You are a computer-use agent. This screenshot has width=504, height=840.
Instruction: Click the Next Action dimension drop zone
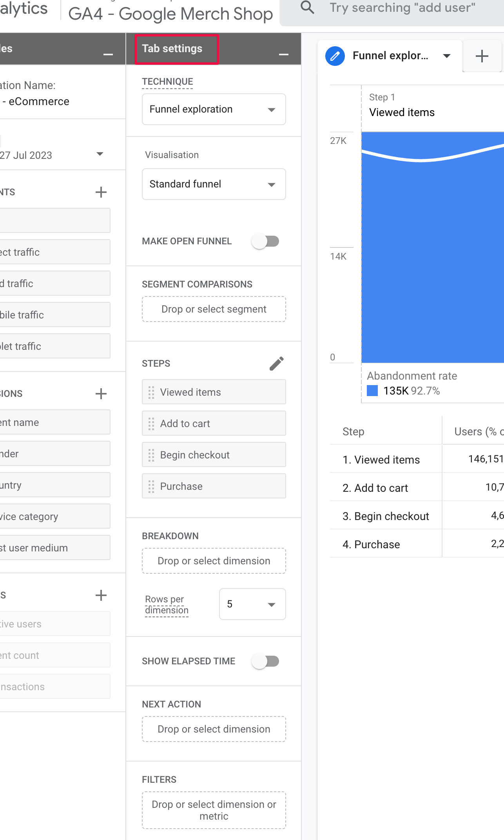214,729
